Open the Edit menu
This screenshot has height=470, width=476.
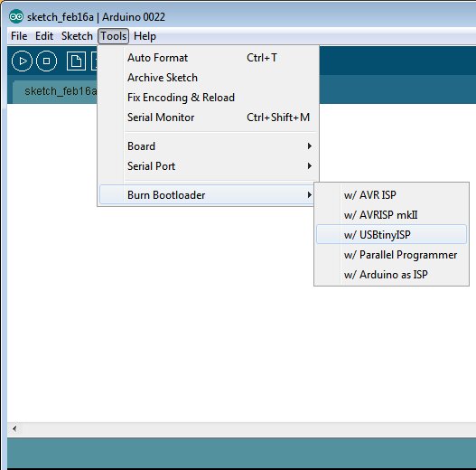[x=44, y=36]
